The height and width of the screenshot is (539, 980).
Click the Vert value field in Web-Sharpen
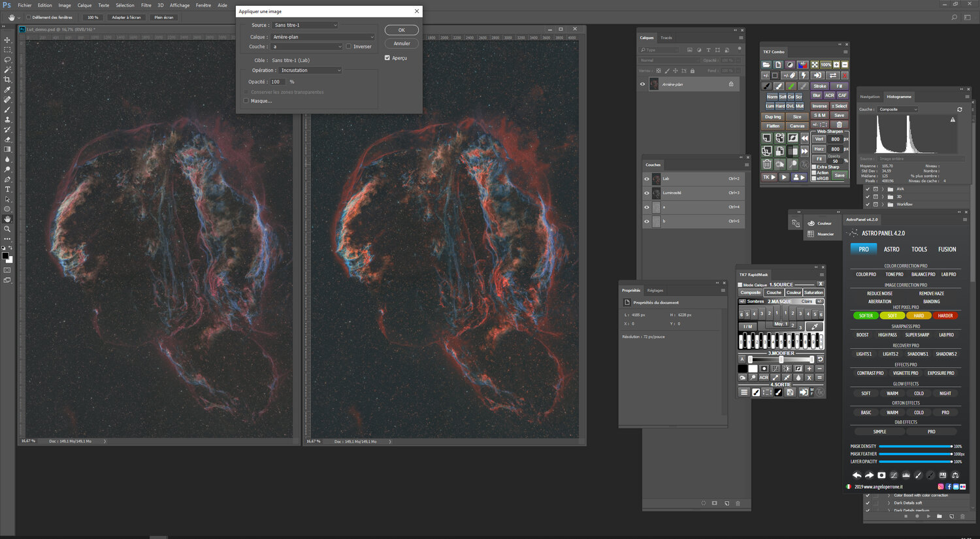(x=836, y=139)
